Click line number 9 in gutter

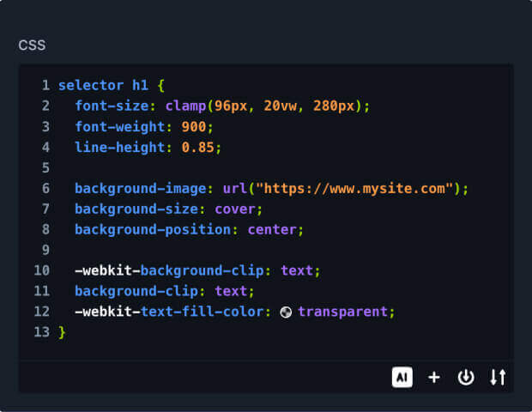[x=45, y=250]
